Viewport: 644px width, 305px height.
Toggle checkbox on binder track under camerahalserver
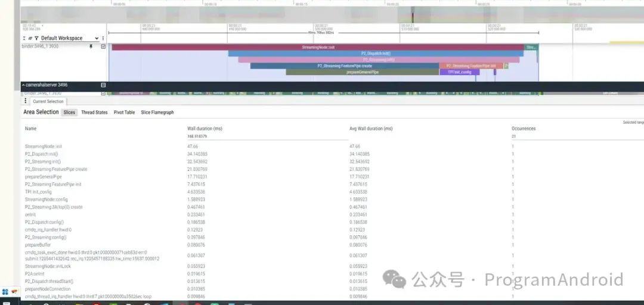coord(103,93)
